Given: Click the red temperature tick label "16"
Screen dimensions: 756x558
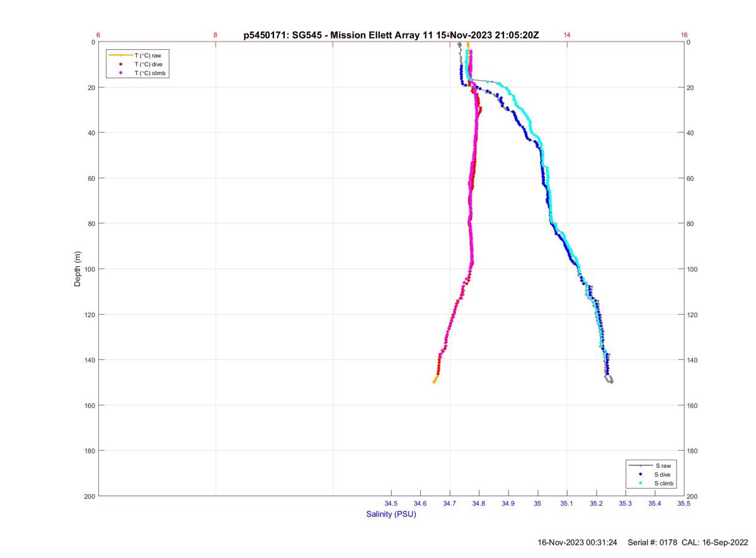Looking at the screenshot, I should pyautogui.click(x=684, y=35).
